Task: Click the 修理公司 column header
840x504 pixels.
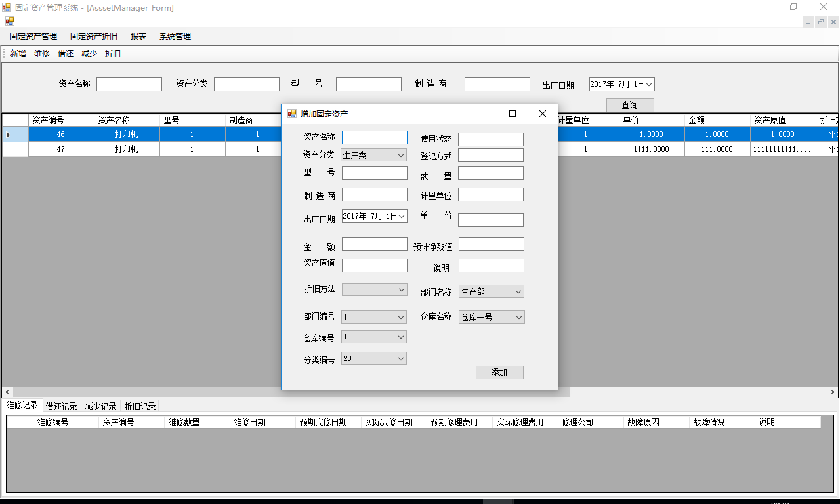Action: tap(591, 422)
